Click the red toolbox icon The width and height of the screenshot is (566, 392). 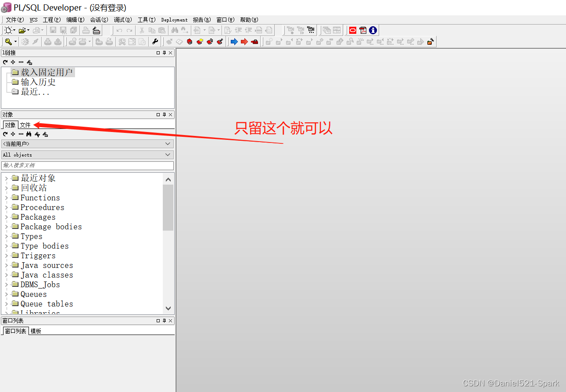[254, 42]
